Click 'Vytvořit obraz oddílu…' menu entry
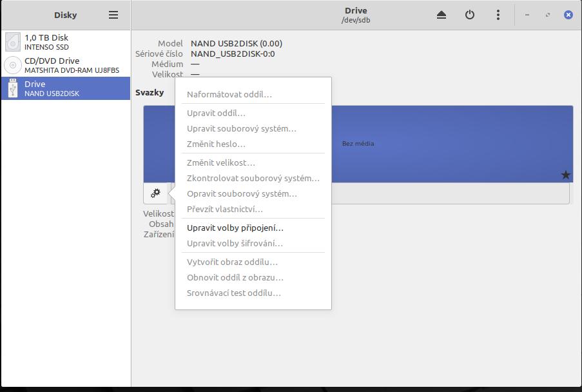 [x=232, y=262]
